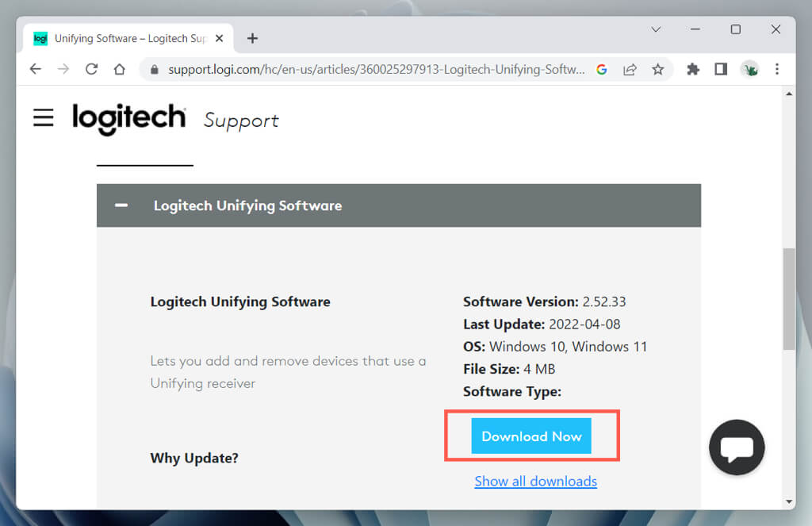Click the address bar URL field
This screenshot has width=812, height=526.
377,69
